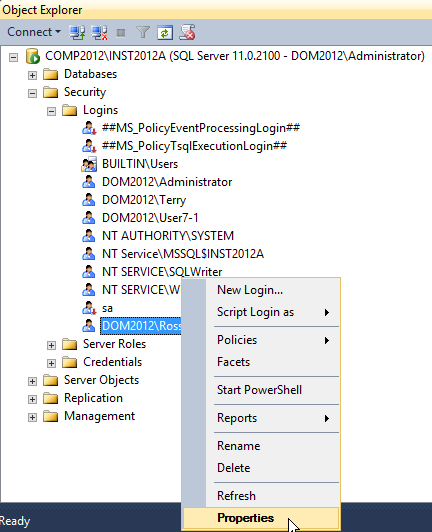Click the NT AUTHORITY\SYSTEM login icon
This screenshot has width=432, height=532.
coord(89,236)
